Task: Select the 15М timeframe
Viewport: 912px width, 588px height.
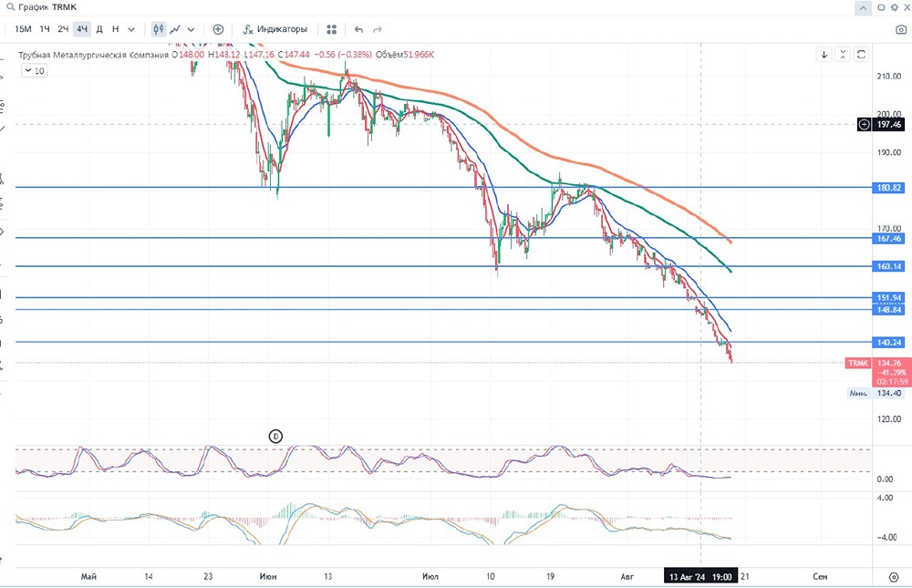Action: click(x=23, y=29)
